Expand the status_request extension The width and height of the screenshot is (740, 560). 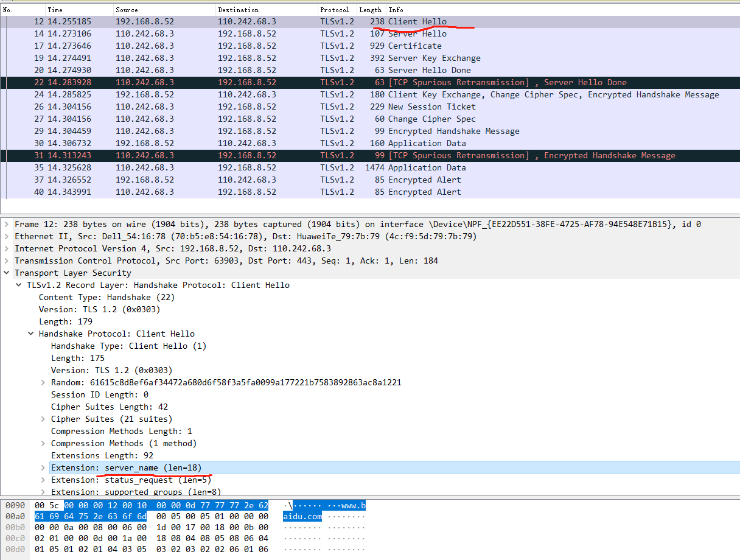[43, 480]
